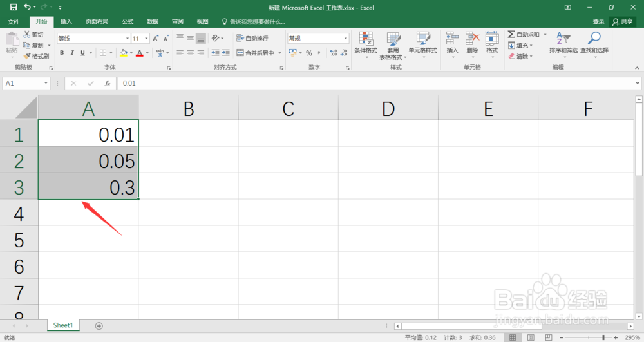Click the fx insert function button
Image resolution: width=644 pixels, height=342 pixels.
click(x=107, y=83)
